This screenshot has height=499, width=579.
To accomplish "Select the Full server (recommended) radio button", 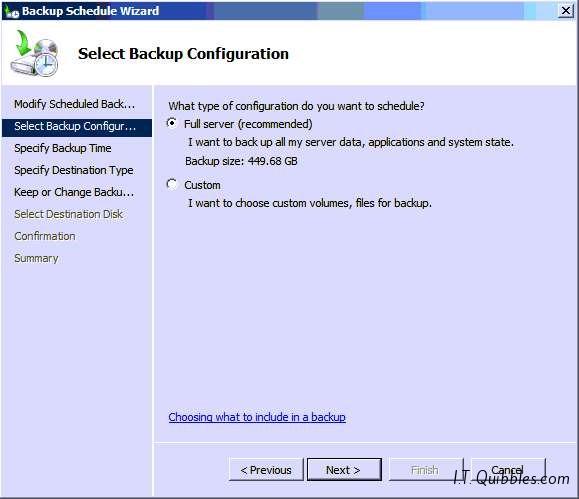I will [x=172, y=123].
